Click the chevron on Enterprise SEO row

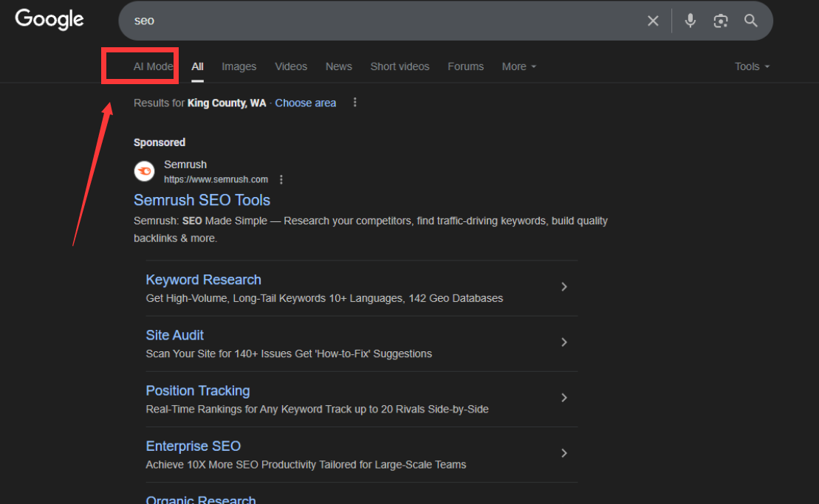[564, 453]
